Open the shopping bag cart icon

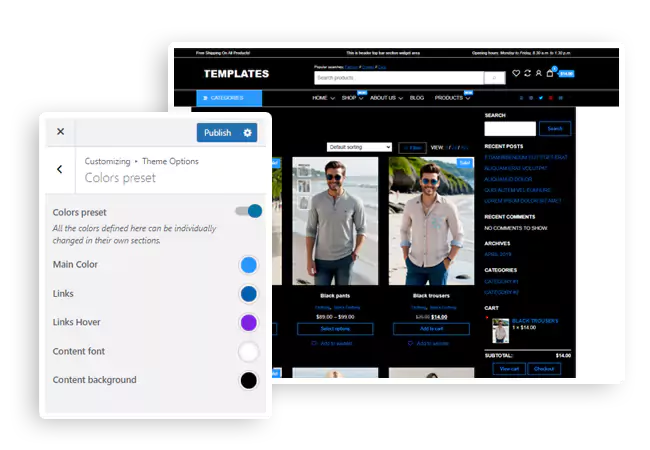(x=550, y=73)
